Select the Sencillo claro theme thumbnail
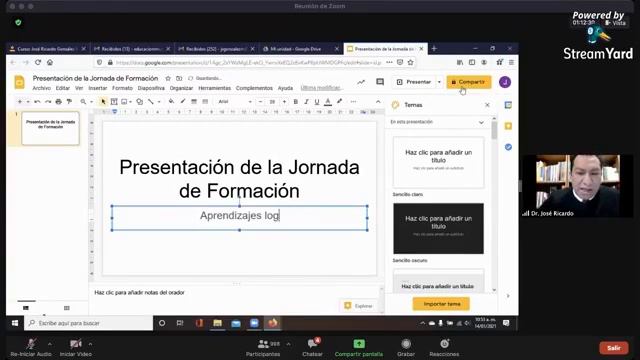 point(438,162)
